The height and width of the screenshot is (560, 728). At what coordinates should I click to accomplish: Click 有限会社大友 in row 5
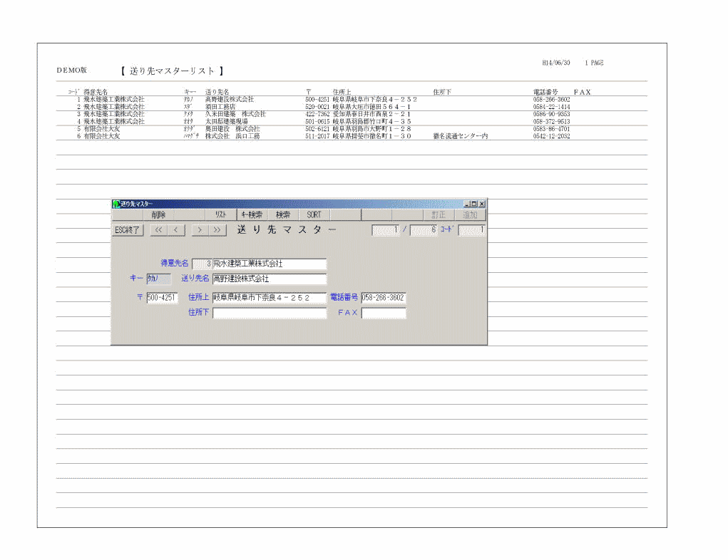point(102,129)
